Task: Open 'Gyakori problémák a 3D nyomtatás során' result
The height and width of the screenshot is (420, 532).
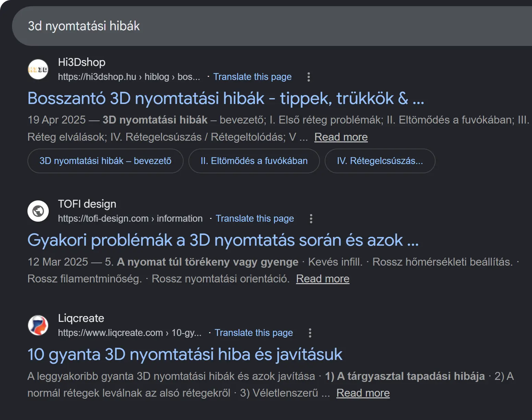Action: pyautogui.click(x=223, y=240)
